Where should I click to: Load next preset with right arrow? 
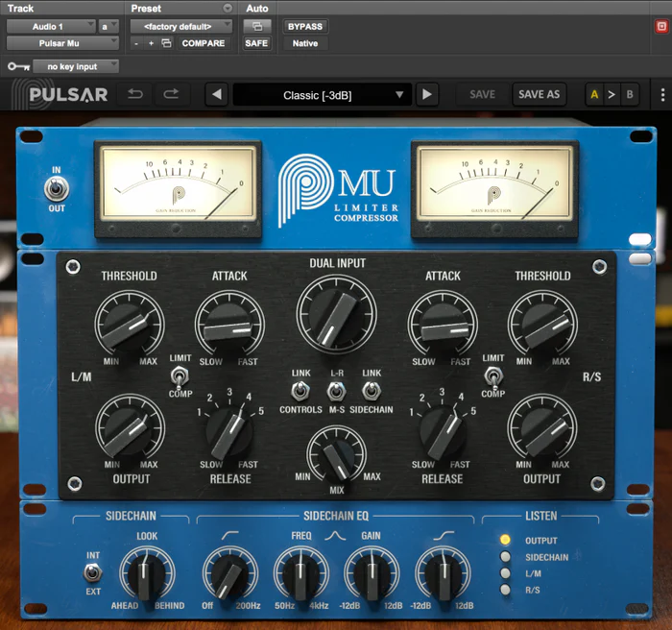point(427,94)
